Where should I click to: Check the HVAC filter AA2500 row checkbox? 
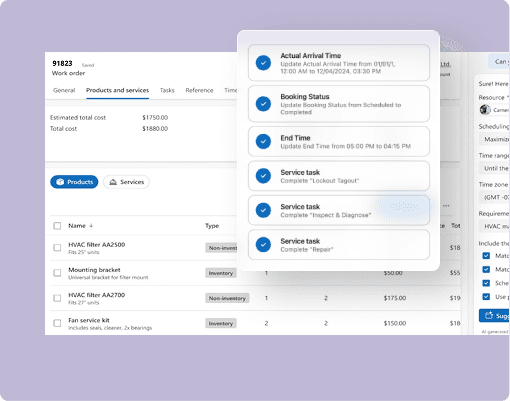tap(57, 247)
